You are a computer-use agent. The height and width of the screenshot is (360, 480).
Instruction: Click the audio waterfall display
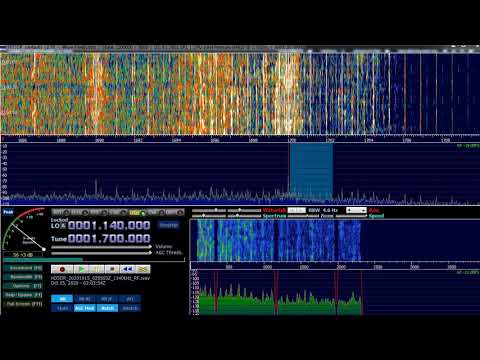[335, 240]
